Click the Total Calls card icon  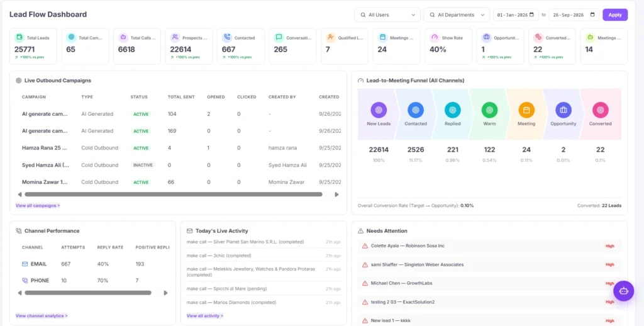[x=123, y=37]
